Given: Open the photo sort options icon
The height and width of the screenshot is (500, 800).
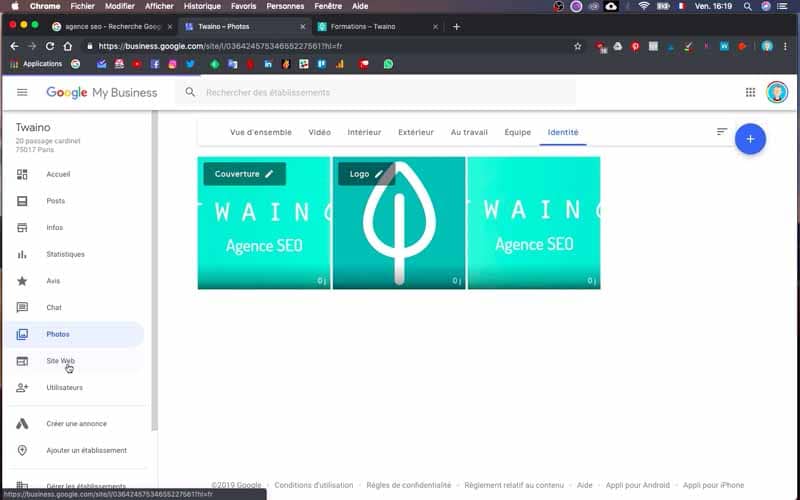Looking at the screenshot, I should (721, 132).
